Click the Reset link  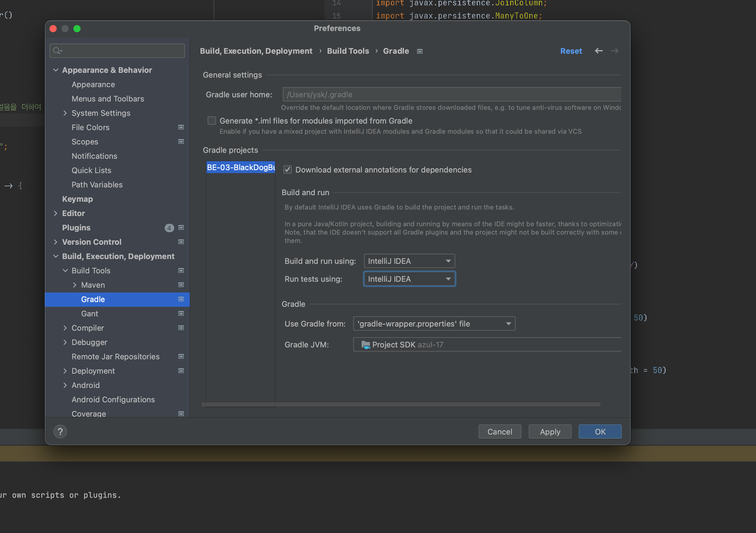[x=571, y=51]
